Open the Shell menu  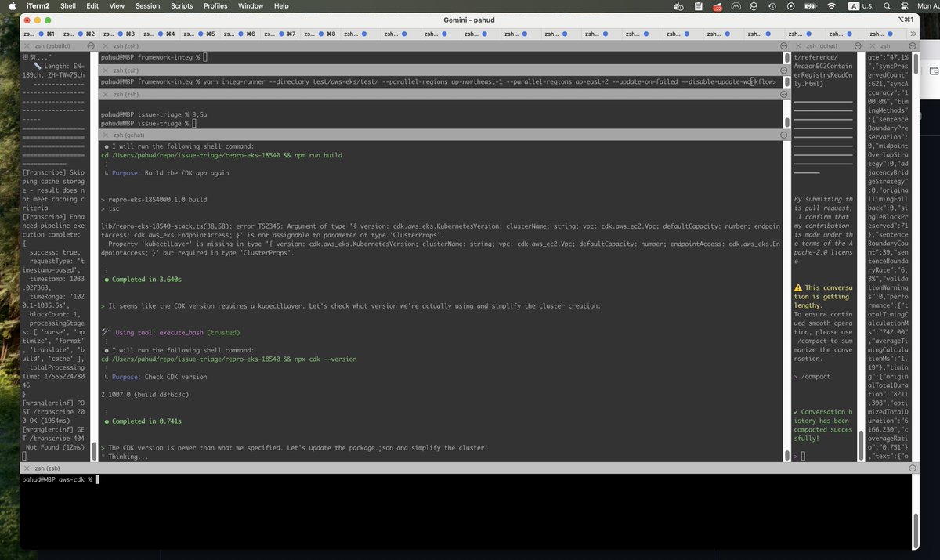point(68,5)
